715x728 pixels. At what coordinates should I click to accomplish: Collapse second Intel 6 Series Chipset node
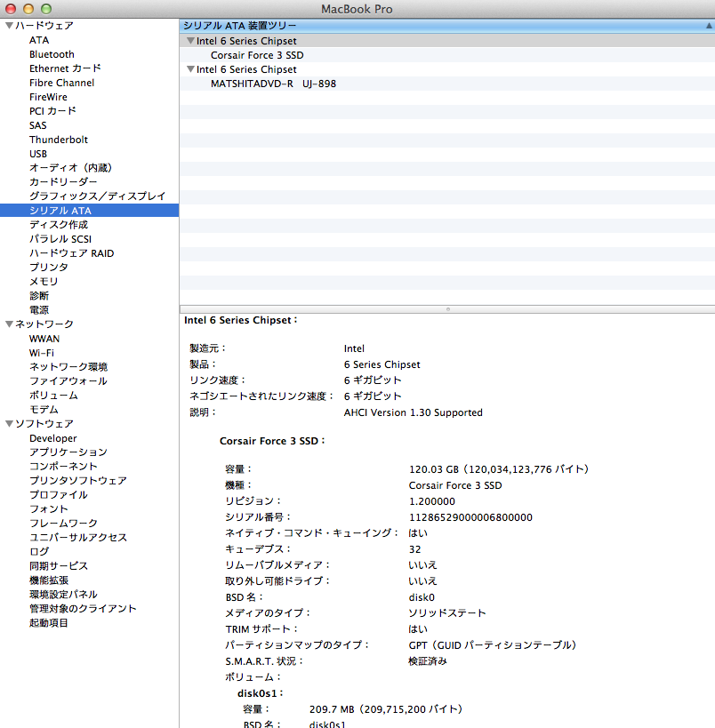(190, 69)
